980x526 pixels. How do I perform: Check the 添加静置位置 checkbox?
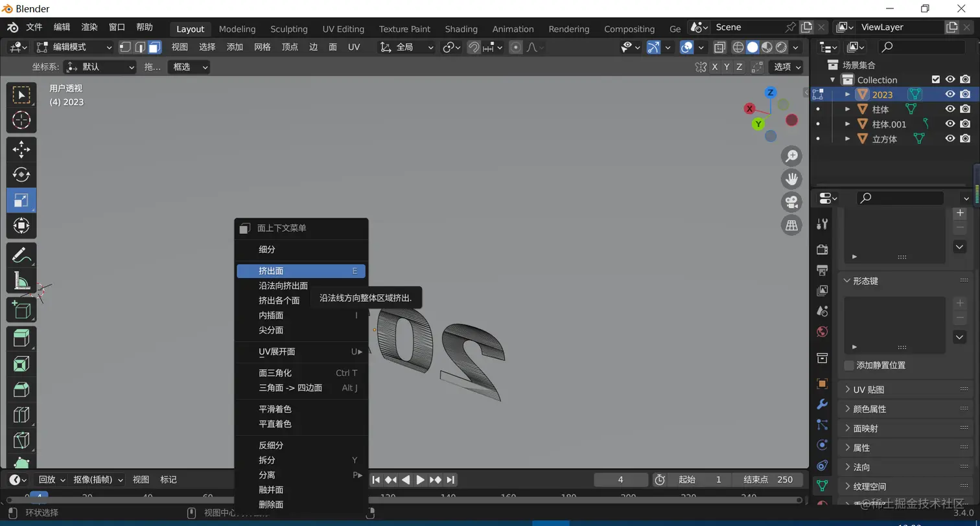[849, 365]
